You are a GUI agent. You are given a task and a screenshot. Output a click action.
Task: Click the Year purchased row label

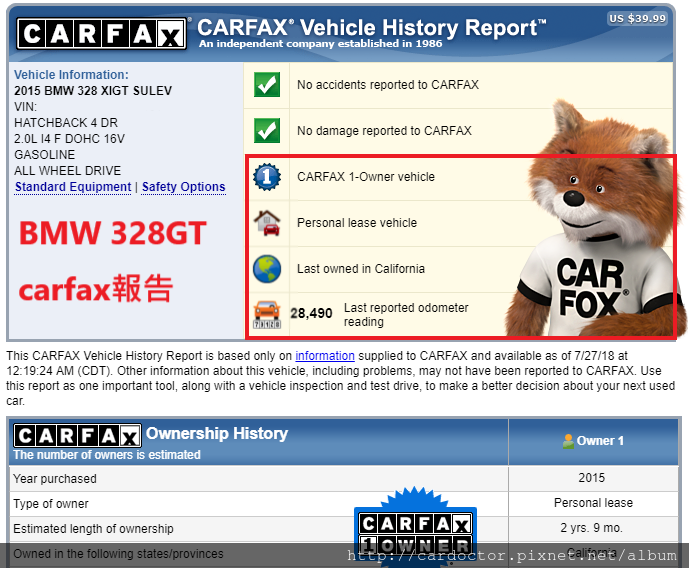[x=55, y=479]
